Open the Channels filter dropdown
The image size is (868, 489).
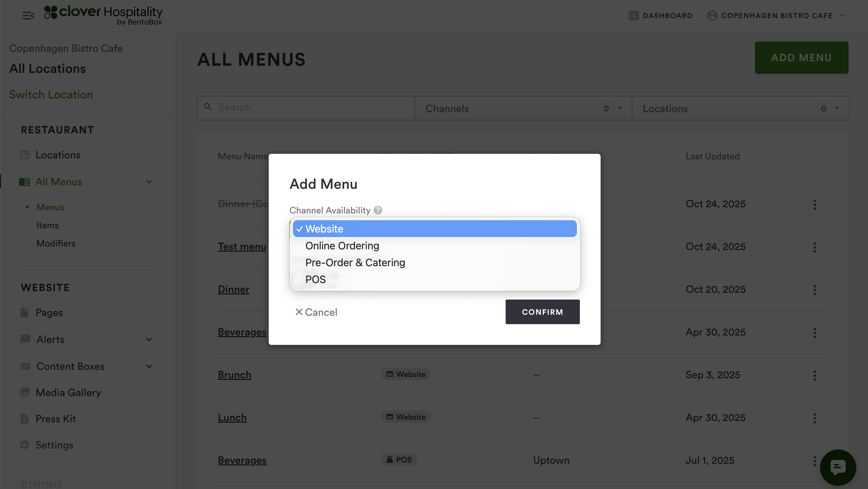[522, 108]
